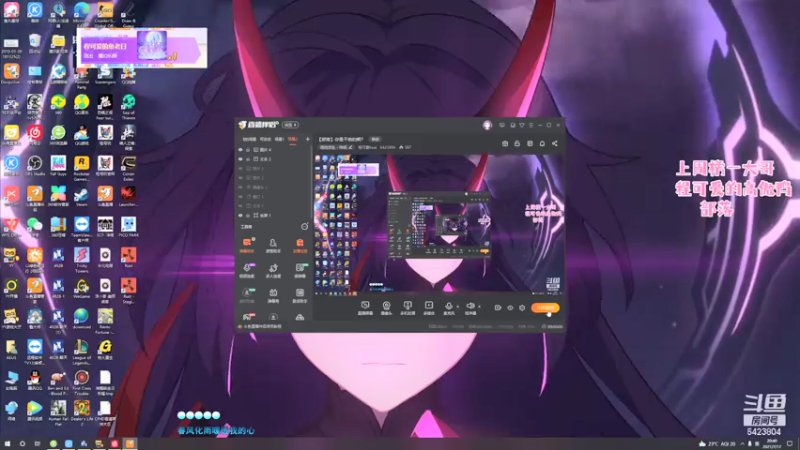
Task: Select the 图片 4 source row
Action: click(x=273, y=150)
